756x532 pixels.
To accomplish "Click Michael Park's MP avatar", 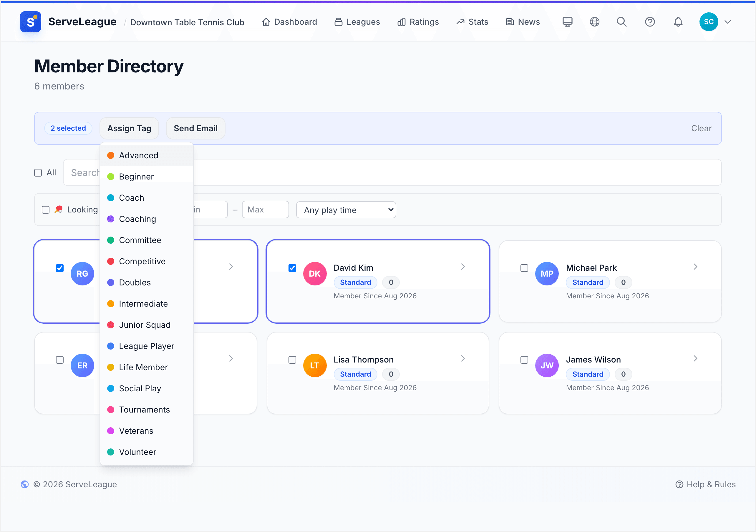I will (x=547, y=274).
